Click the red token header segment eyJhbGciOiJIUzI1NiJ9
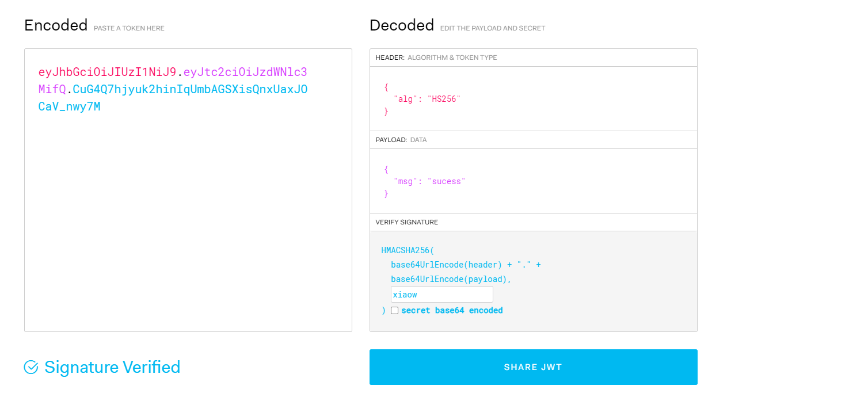Image resolution: width=868 pixels, height=412 pixels. click(x=108, y=72)
